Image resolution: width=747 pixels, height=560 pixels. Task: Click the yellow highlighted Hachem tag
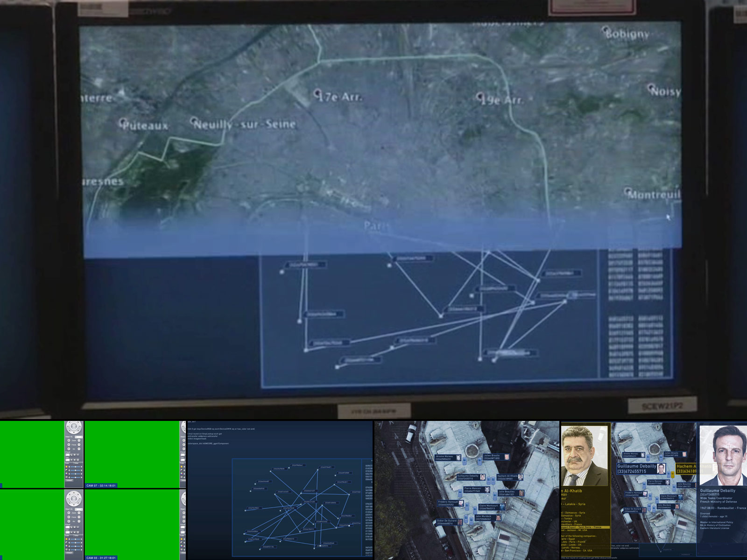click(x=686, y=469)
